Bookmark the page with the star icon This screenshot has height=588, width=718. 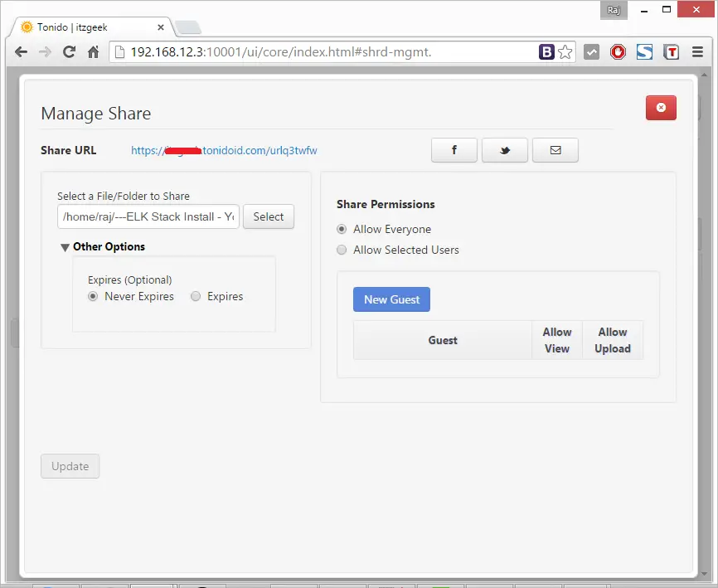(x=565, y=52)
